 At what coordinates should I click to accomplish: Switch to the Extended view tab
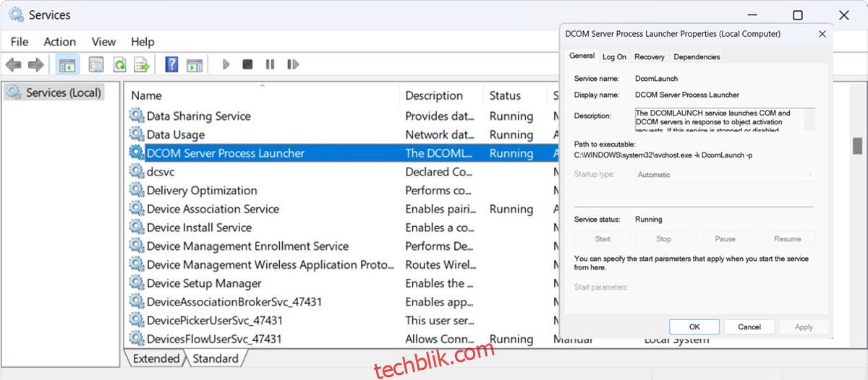[156, 358]
